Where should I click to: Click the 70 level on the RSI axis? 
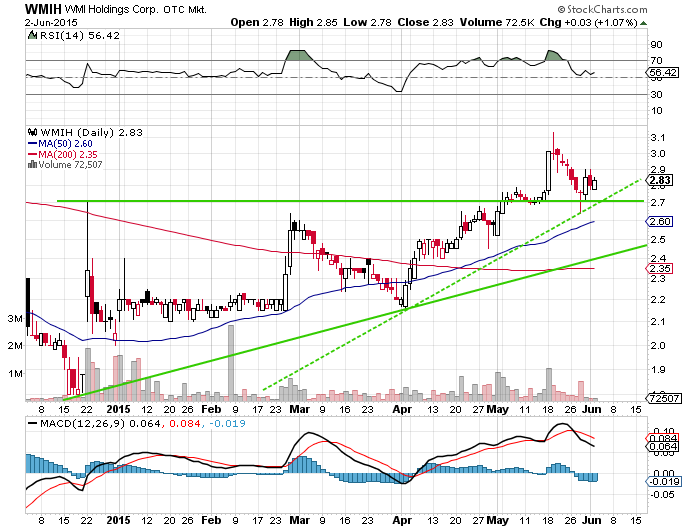tap(656, 60)
